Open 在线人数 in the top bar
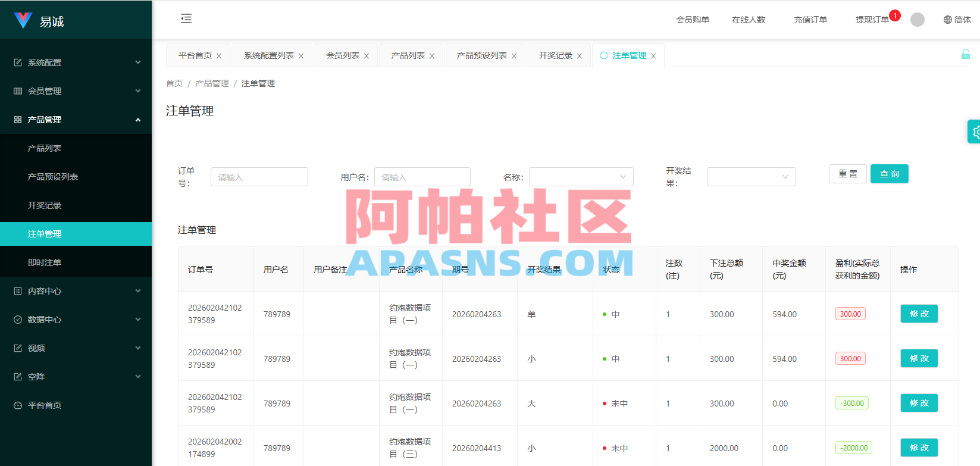The image size is (980, 466). (x=749, y=20)
